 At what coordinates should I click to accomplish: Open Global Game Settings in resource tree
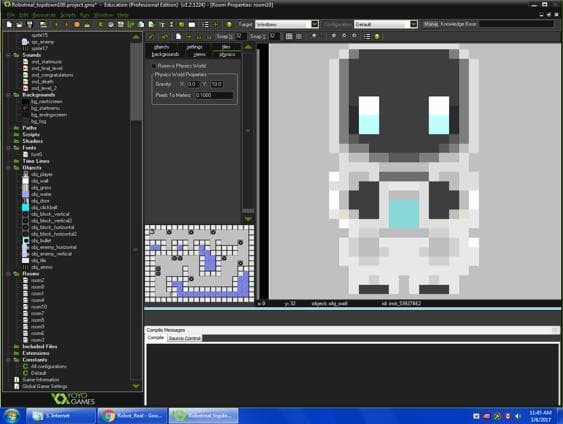(45, 387)
